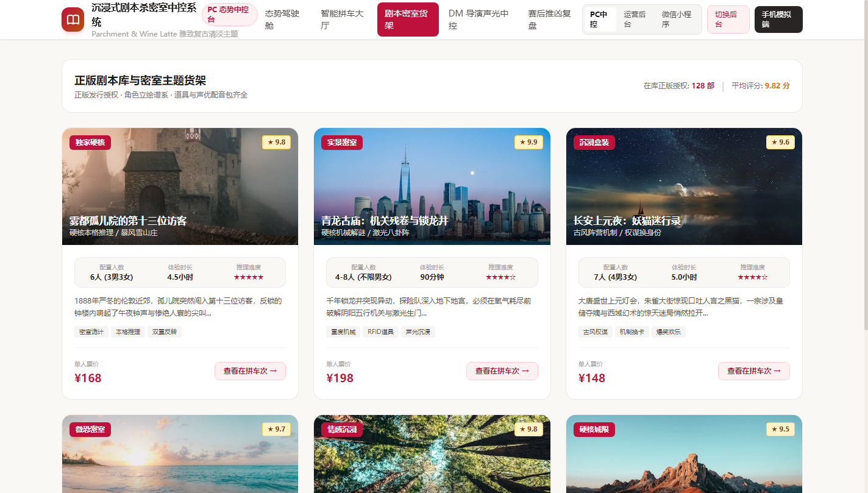This screenshot has width=868, height=493.
Task: Click the title 雾都孤儿院的第十三位访客
Action: click(128, 221)
